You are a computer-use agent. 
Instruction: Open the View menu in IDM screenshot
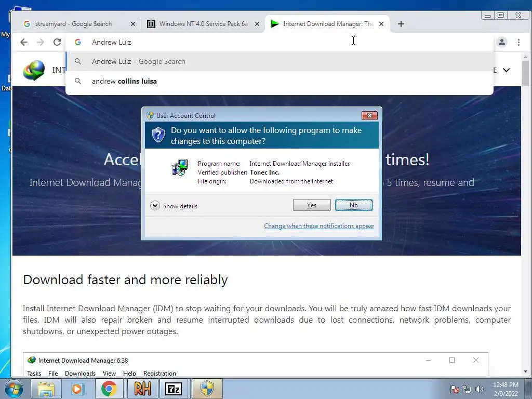click(109, 373)
